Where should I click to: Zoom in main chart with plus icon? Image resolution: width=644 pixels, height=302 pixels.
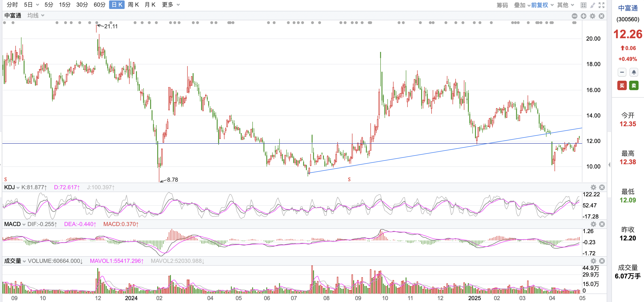click(x=584, y=16)
